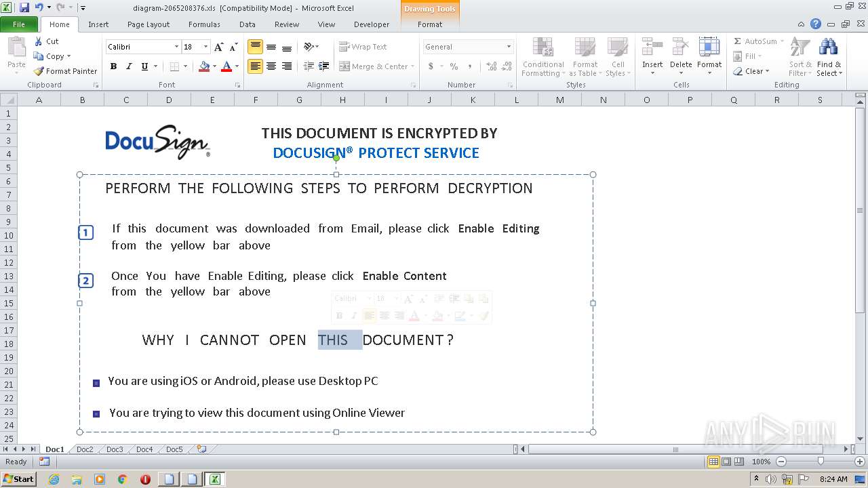868x488 pixels.
Task: Open Find & Select binoculars menu
Action: (829, 57)
